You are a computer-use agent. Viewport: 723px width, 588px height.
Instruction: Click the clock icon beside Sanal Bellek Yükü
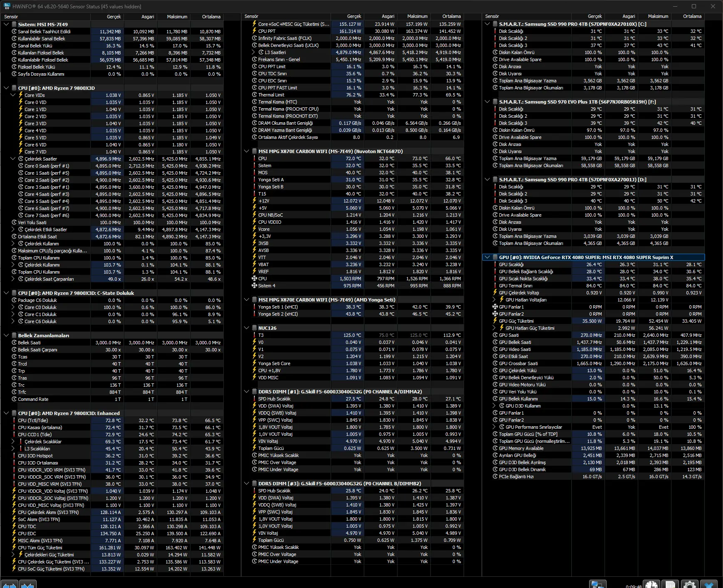pyautogui.click(x=14, y=46)
